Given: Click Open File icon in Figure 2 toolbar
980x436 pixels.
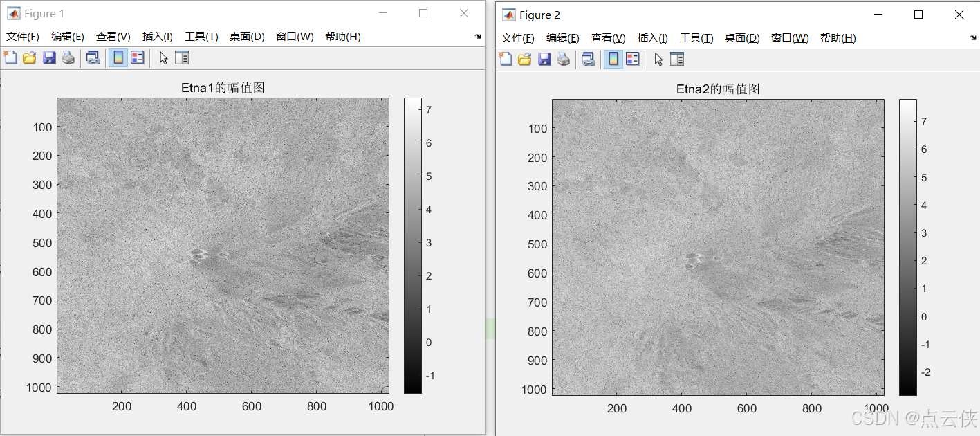Looking at the screenshot, I should pyautogui.click(x=524, y=60).
